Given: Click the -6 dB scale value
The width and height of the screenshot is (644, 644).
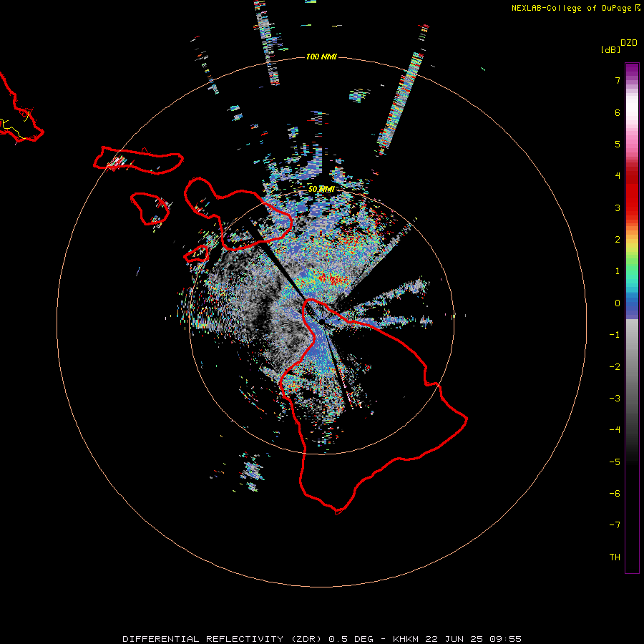Looking at the screenshot, I should coord(615,494).
